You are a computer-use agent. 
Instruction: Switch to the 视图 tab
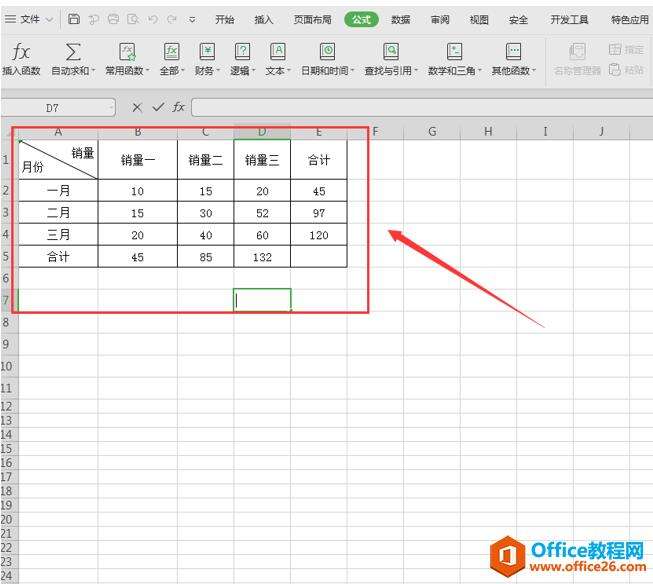pos(479,20)
